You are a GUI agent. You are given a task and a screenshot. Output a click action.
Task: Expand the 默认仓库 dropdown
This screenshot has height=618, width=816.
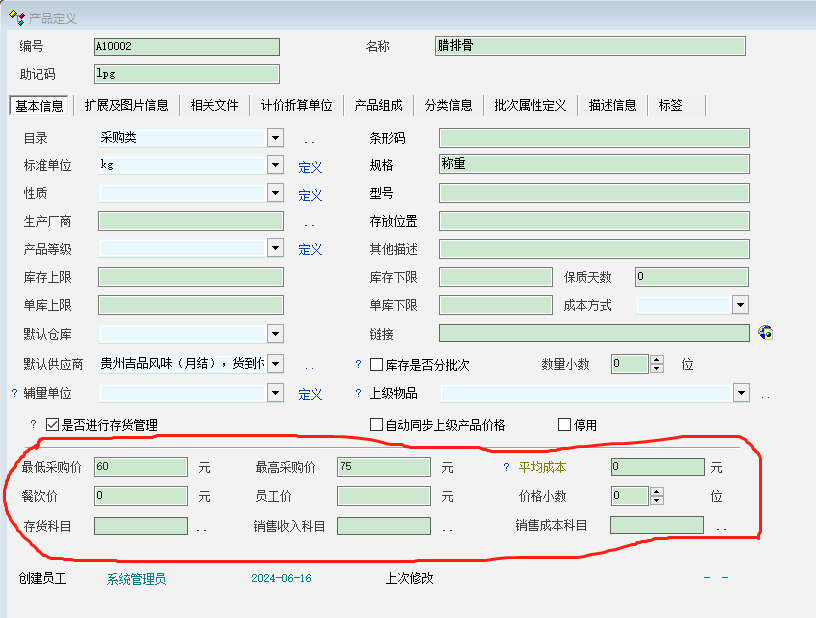click(275, 334)
